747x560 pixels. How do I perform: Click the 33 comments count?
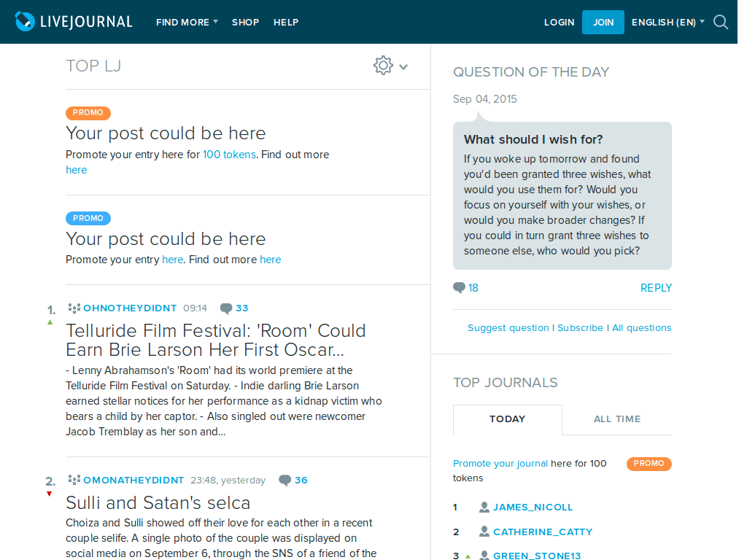tap(242, 308)
